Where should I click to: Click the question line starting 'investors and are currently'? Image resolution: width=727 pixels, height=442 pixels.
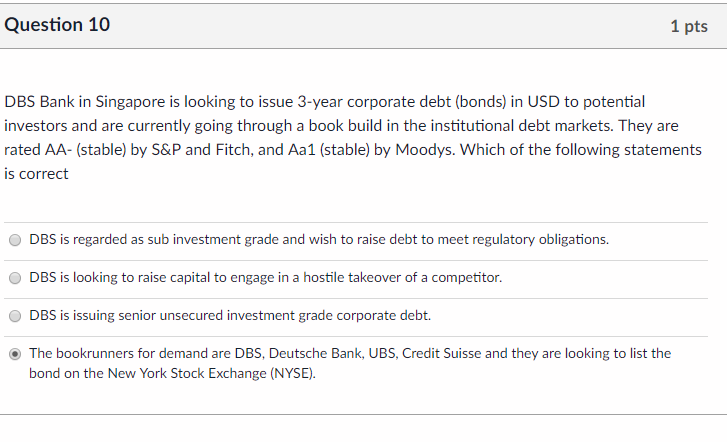coord(341,126)
